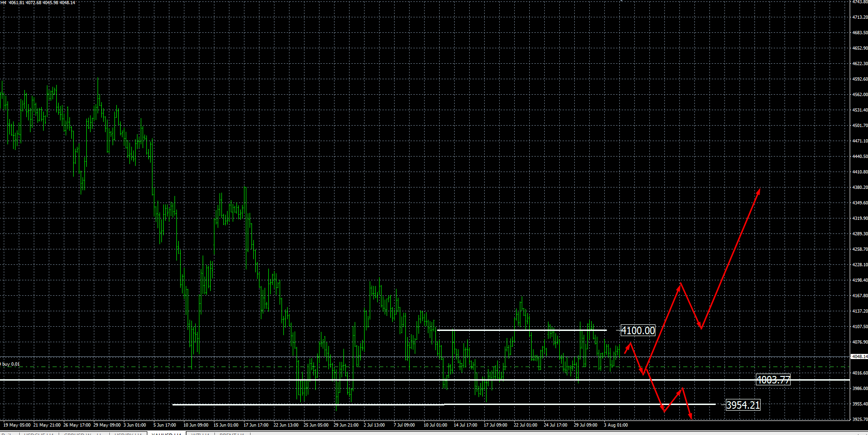
Task: Open the USDCHF,H4 chart tab
Action: (x=39, y=434)
